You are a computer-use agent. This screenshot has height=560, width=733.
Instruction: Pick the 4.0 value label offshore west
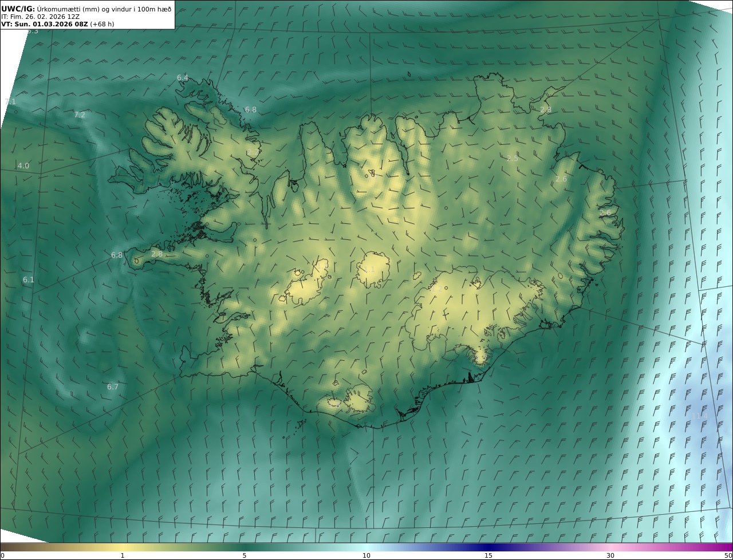[x=23, y=166]
